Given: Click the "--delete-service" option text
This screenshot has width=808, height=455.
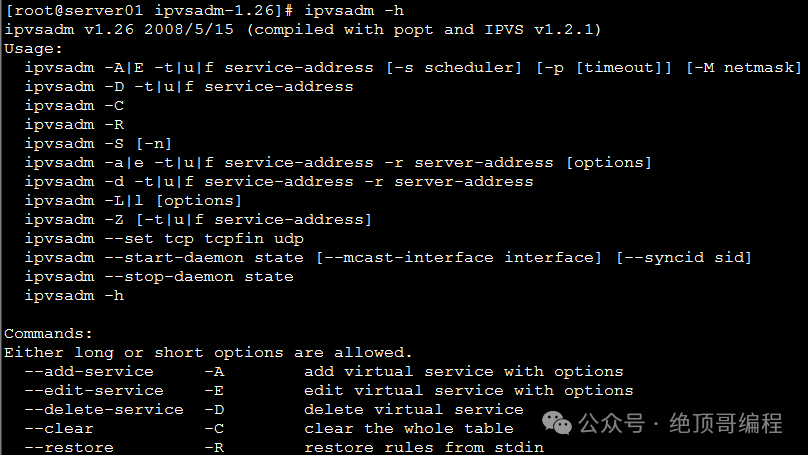Looking at the screenshot, I should pyautogui.click(x=104, y=409).
